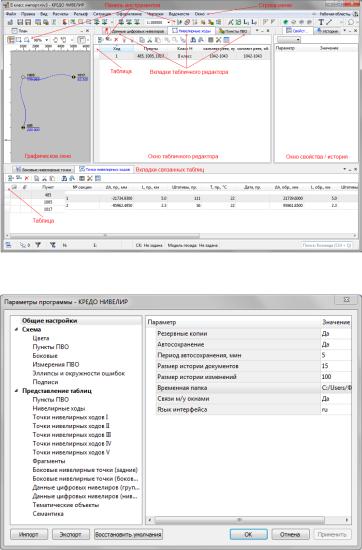Open the scale 1:20000 combo box
The height and width of the screenshot is (550, 362).
[x=158, y=22]
